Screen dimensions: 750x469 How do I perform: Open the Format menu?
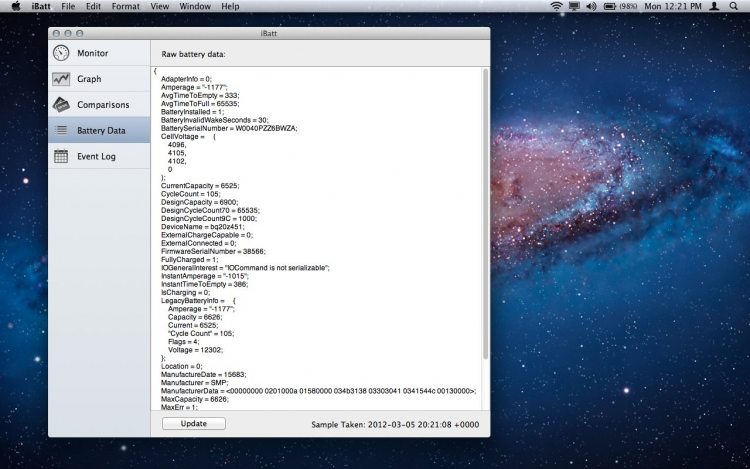[x=126, y=6]
